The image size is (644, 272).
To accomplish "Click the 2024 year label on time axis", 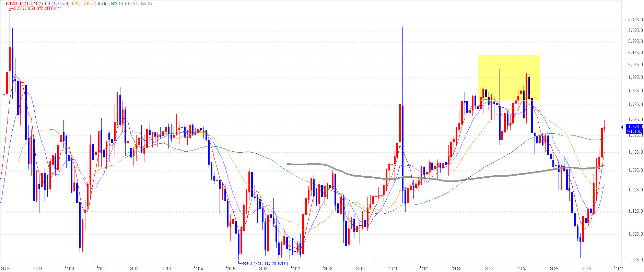I will [x=522, y=269].
